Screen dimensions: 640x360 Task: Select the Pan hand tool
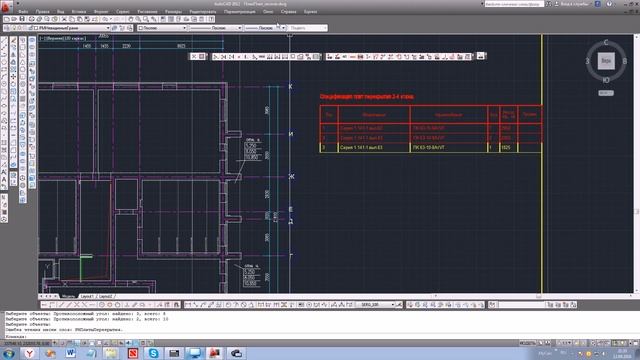click(x=131, y=19)
